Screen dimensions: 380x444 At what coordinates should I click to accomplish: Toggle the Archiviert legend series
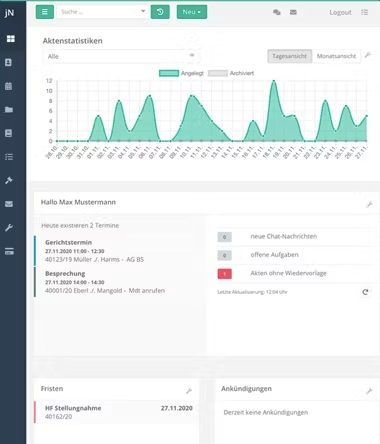(x=231, y=73)
